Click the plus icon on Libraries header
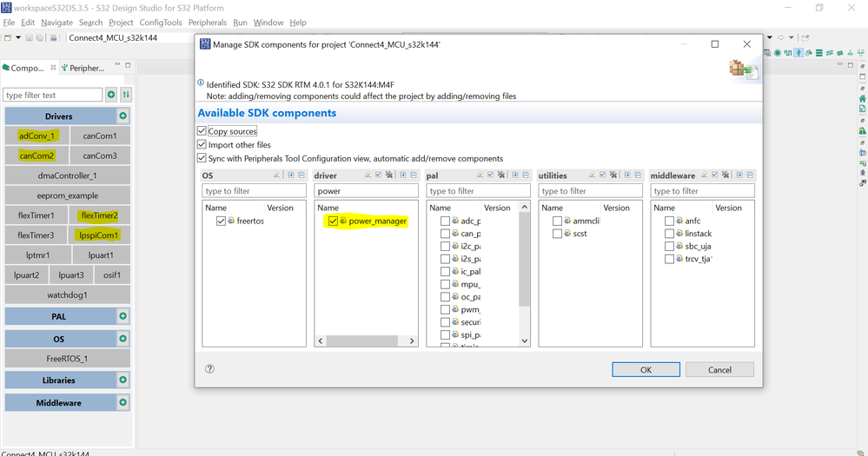This screenshot has width=868, height=456. 123,380
